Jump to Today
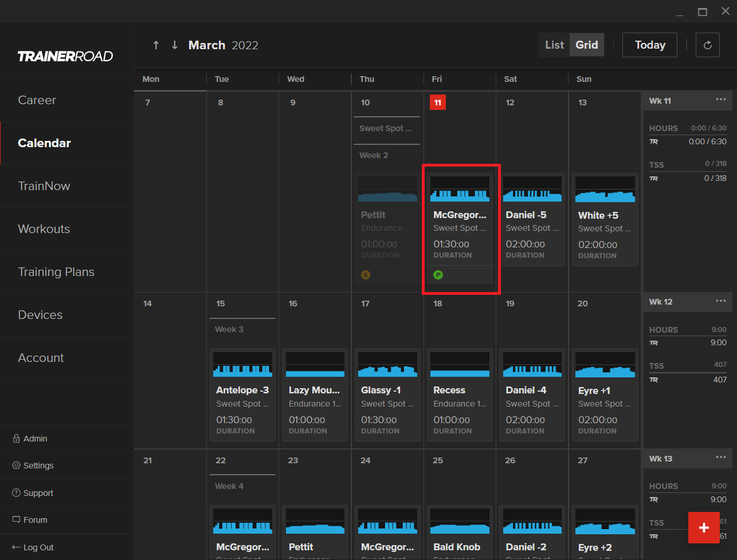The height and width of the screenshot is (560, 737). tap(650, 45)
